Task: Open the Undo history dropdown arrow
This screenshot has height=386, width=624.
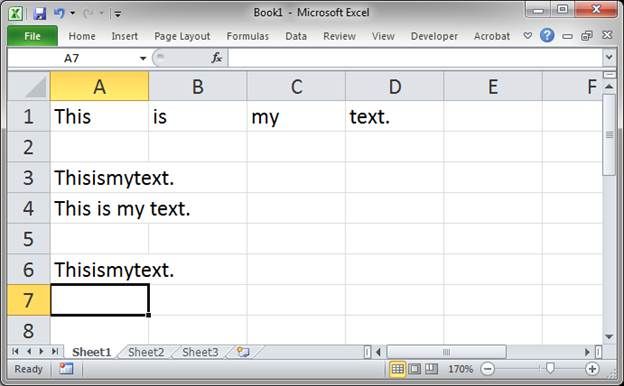Action: 72,13
